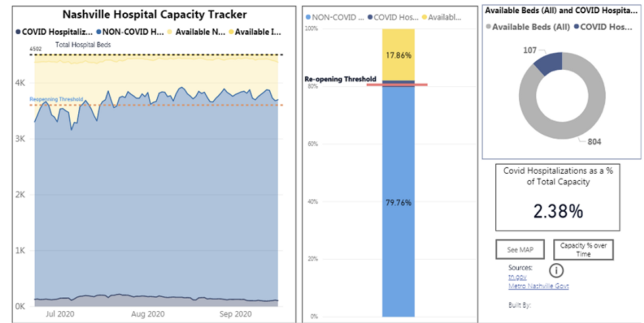Select NON-COVID legend entry above stacked bar
This screenshot has height=323, width=644.
[x=334, y=17]
